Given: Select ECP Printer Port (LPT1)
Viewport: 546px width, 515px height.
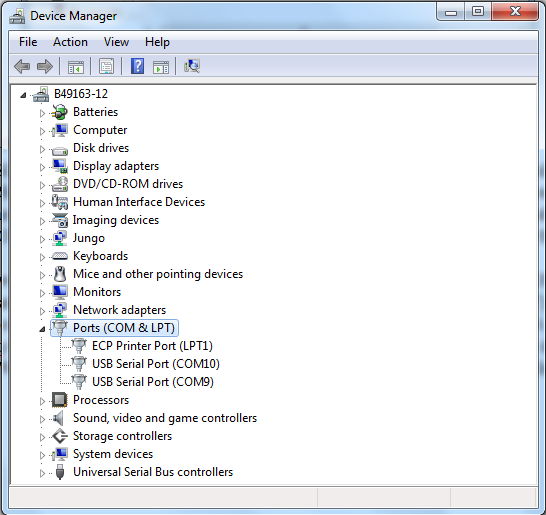Looking at the screenshot, I should (x=152, y=346).
